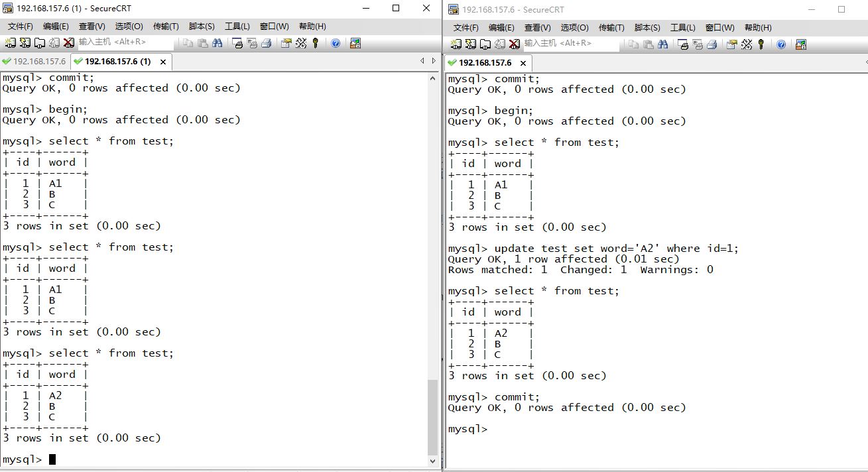Click 'mysql> begin;' line in left terminal
The width and height of the screenshot is (868, 472).
[x=45, y=109]
